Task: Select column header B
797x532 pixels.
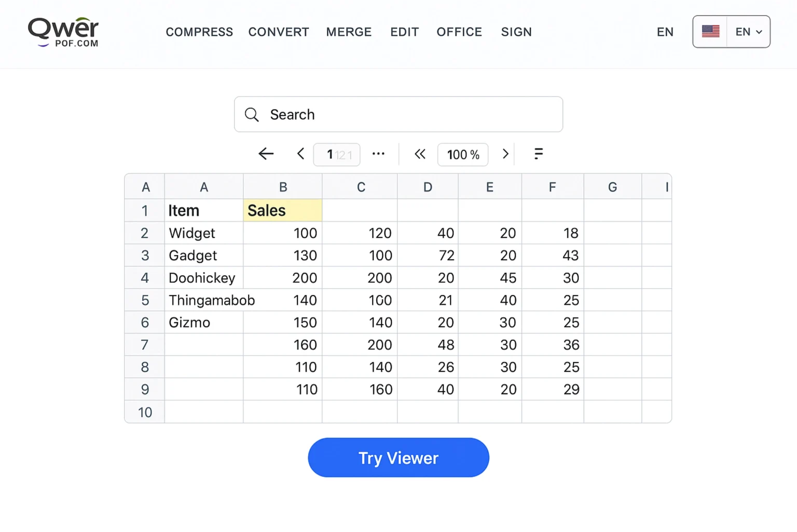Action: click(283, 187)
